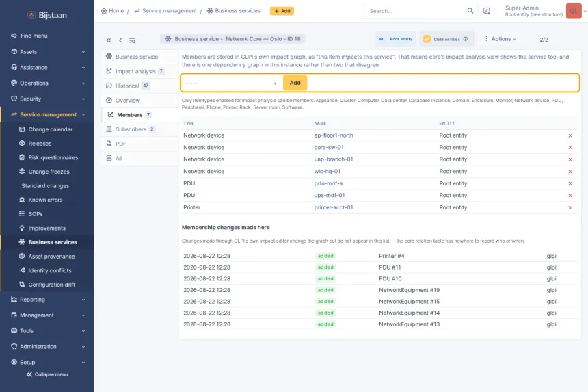Expand the Assets menu
Image resolution: width=588 pixels, height=392 pixels.
47,52
